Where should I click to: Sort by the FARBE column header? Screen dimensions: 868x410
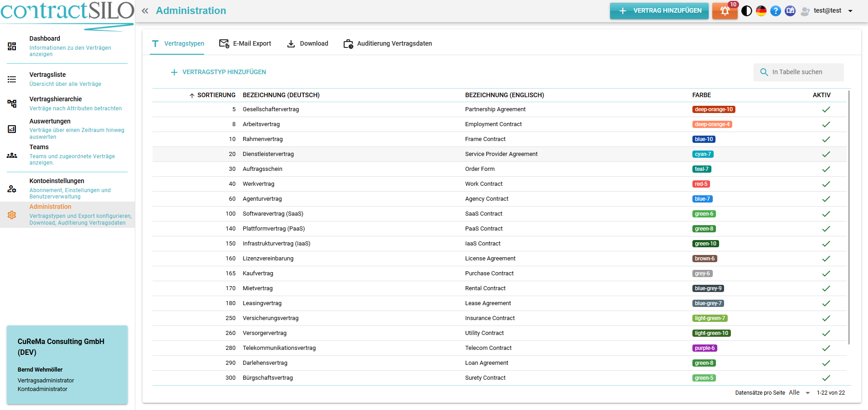[701, 95]
